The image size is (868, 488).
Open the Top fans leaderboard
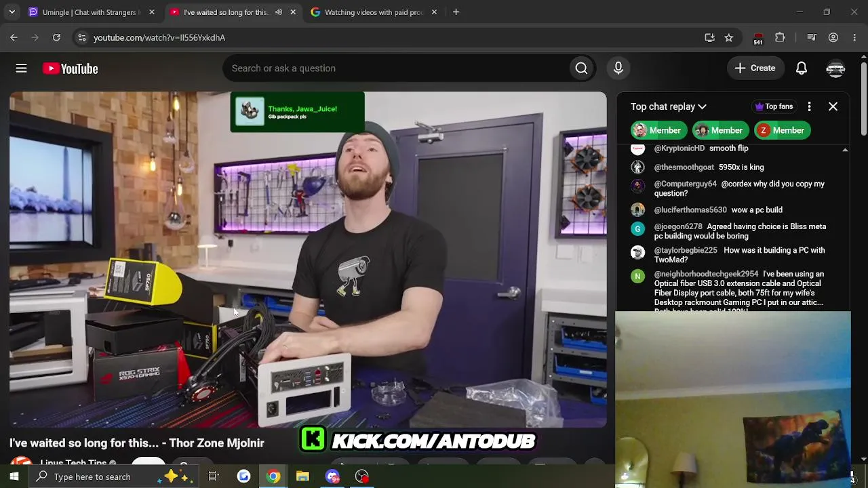pos(774,106)
